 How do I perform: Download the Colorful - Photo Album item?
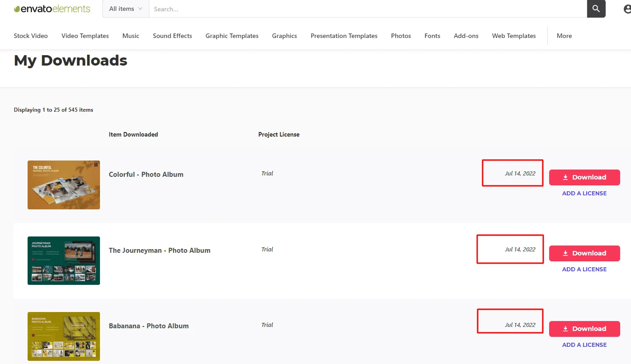coord(584,177)
